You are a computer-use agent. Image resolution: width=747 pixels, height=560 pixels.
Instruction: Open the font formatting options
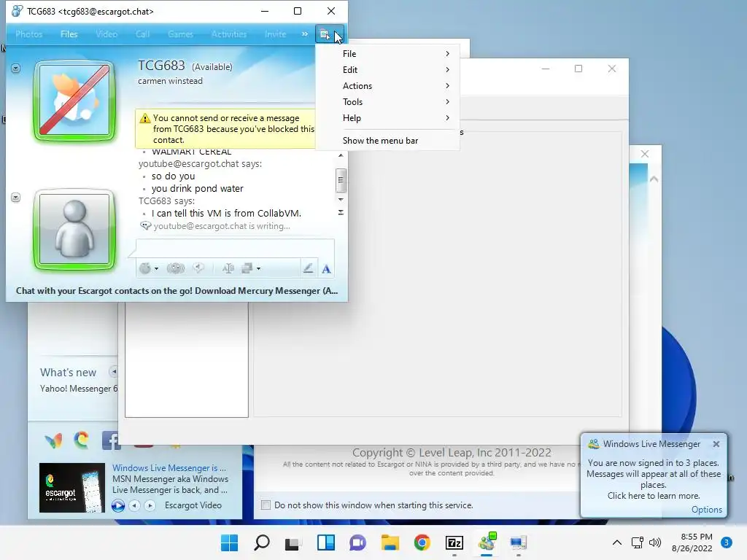point(326,269)
